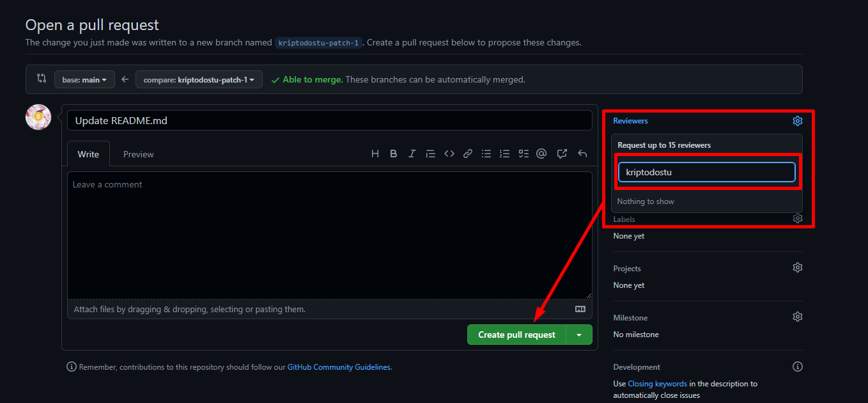The image size is (868, 403).
Task: Click the pull request title field
Action: pos(329,120)
